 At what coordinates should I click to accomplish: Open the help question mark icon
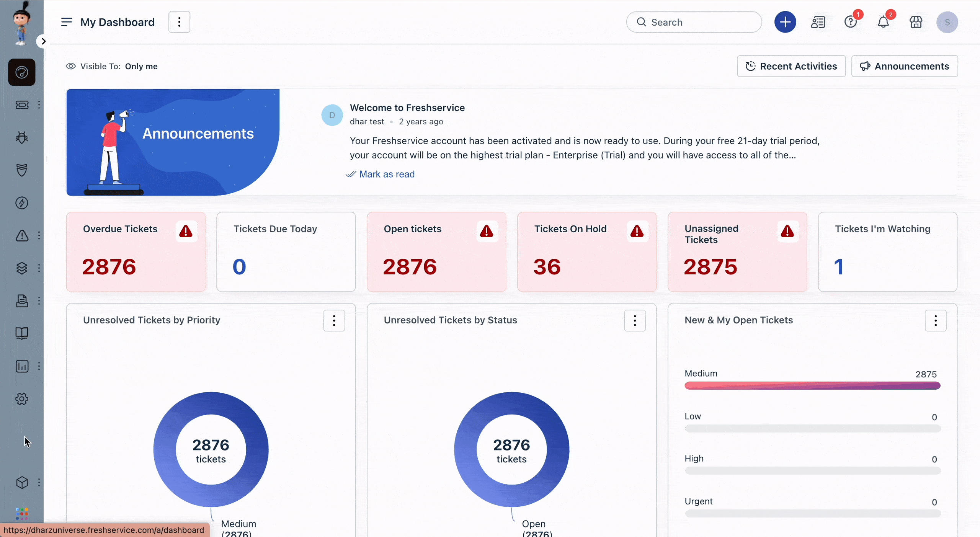(x=851, y=22)
